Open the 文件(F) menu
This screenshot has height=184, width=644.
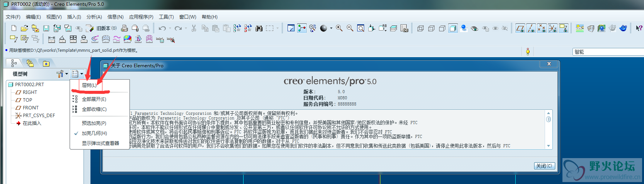[13, 17]
